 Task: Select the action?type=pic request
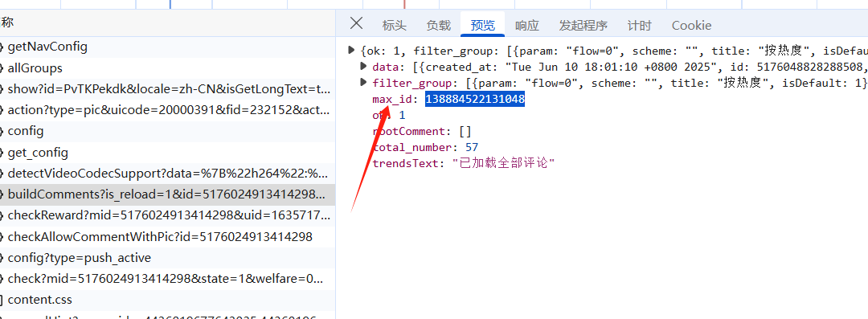pyautogui.click(x=167, y=110)
